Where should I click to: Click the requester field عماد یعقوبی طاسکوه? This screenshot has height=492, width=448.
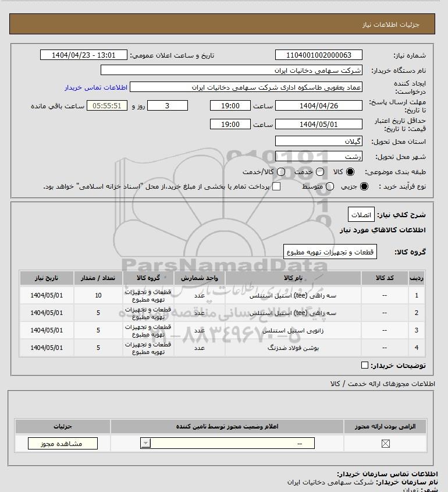coord(246,87)
